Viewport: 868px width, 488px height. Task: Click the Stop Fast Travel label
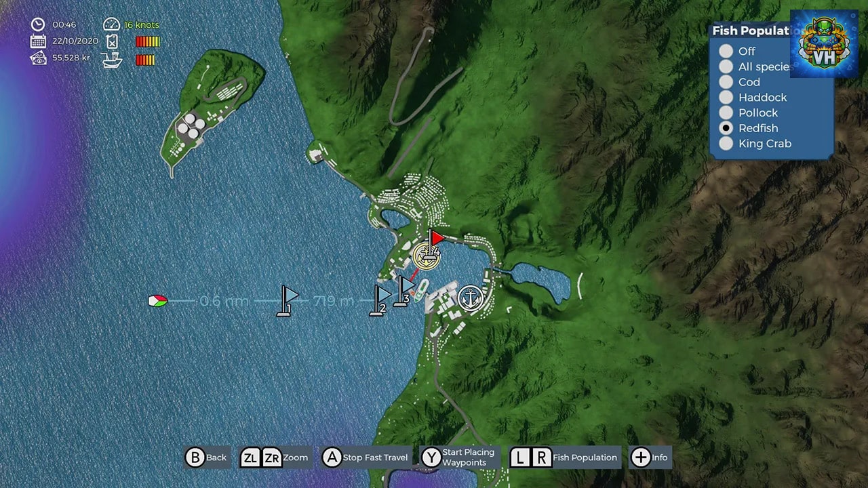(376, 457)
